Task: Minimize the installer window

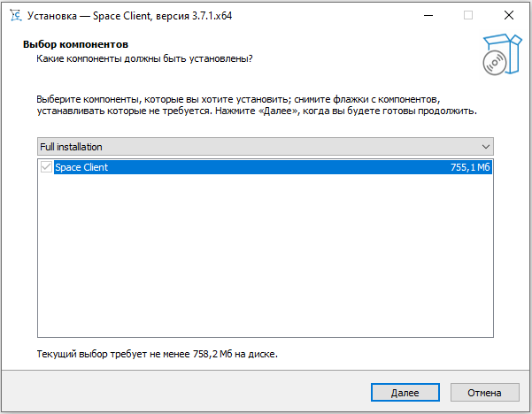Action: [x=428, y=15]
